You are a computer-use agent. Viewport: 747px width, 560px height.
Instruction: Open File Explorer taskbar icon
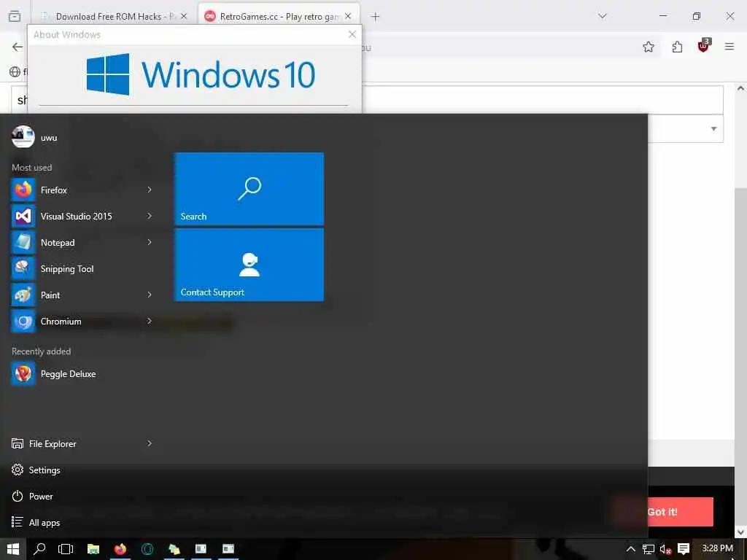click(93, 549)
